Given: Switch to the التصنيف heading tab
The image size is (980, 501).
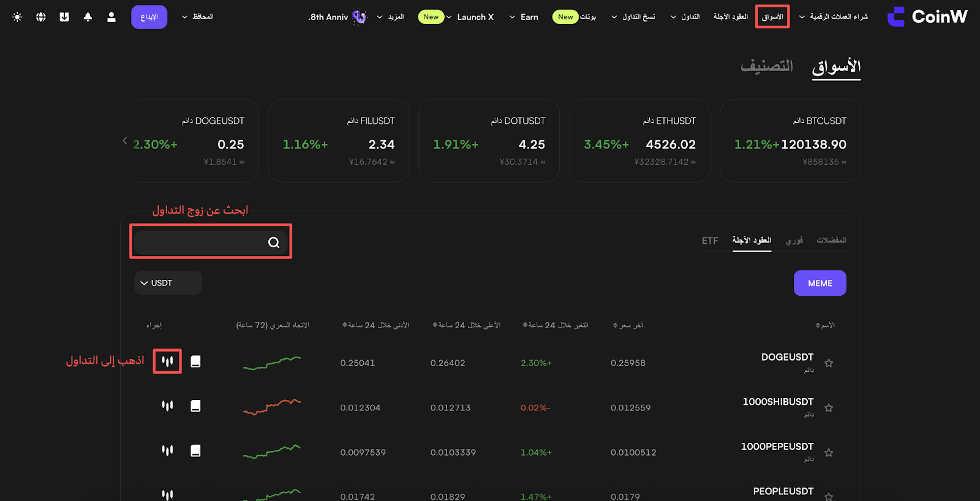Looking at the screenshot, I should tap(767, 66).
